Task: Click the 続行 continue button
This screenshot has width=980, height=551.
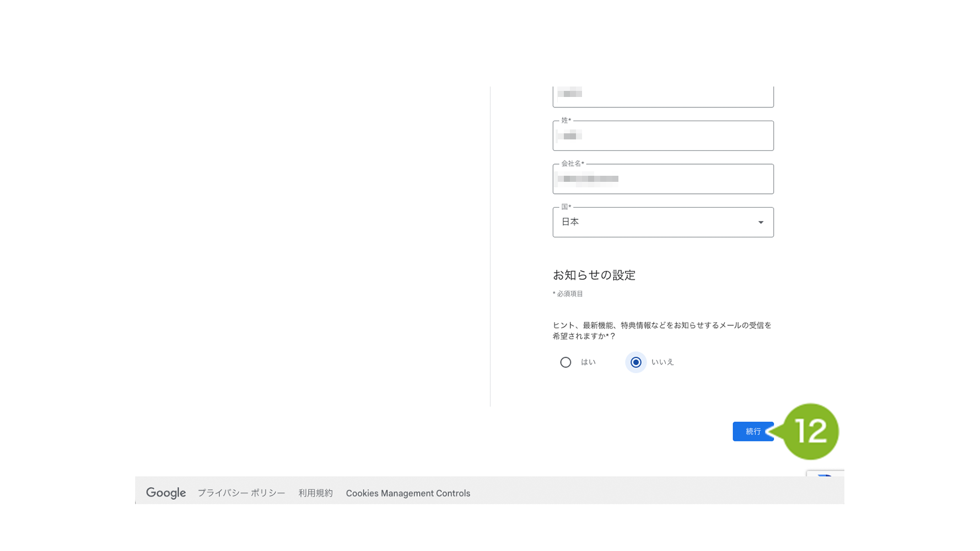Action: tap(753, 431)
